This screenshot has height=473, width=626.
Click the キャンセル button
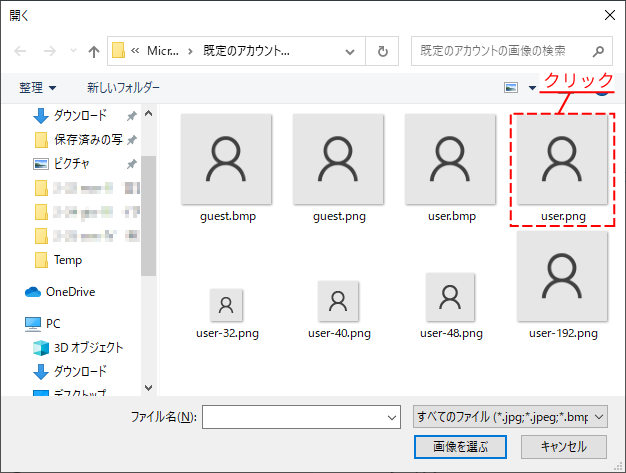tap(563, 446)
